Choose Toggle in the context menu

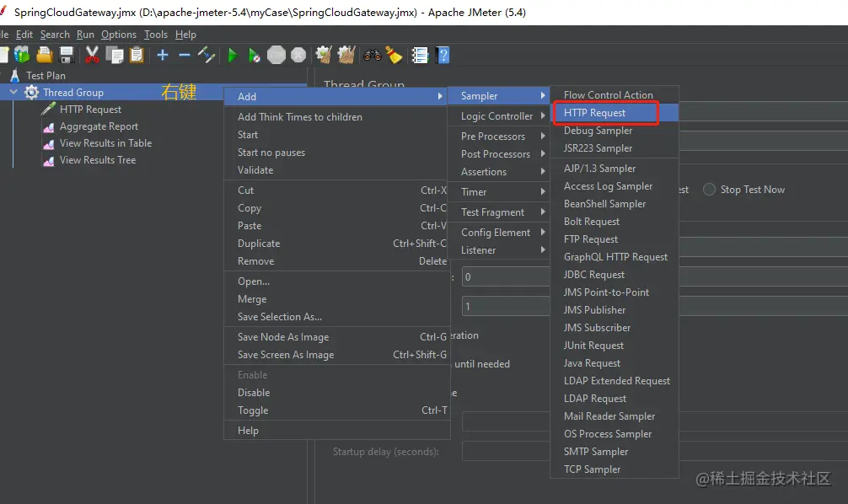(x=337, y=410)
